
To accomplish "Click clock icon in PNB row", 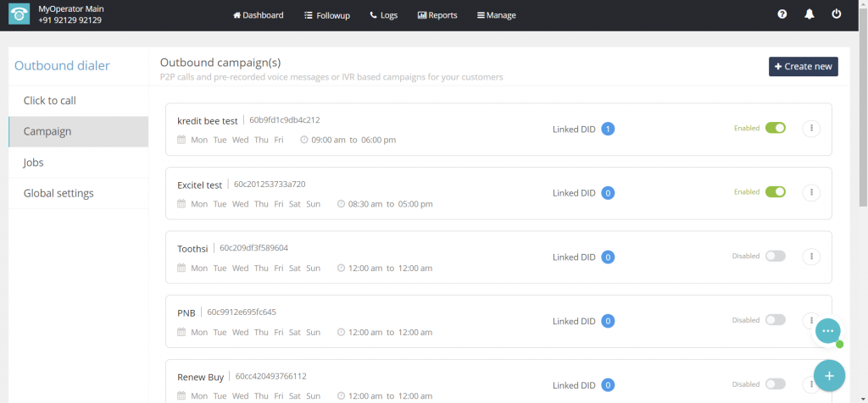I will [341, 332].
